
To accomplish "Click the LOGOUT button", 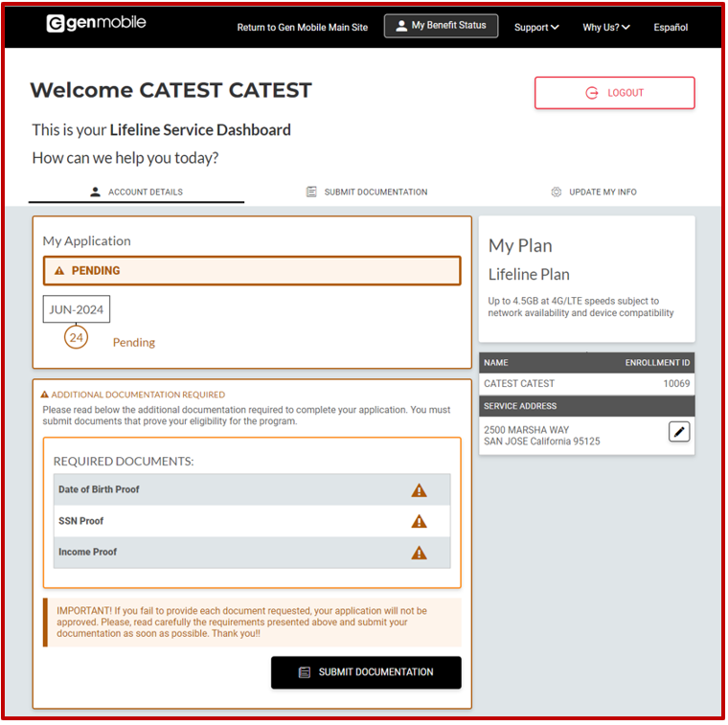I will [614, 93].
